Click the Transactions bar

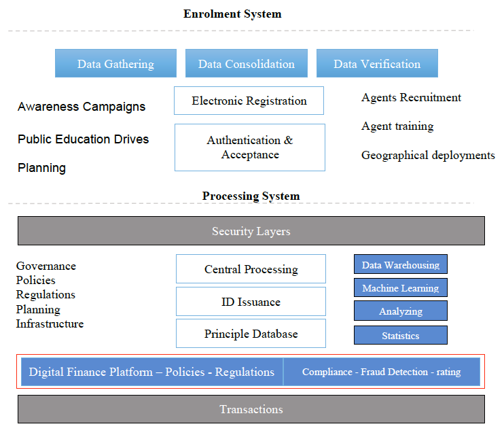[x=251, y=409]
